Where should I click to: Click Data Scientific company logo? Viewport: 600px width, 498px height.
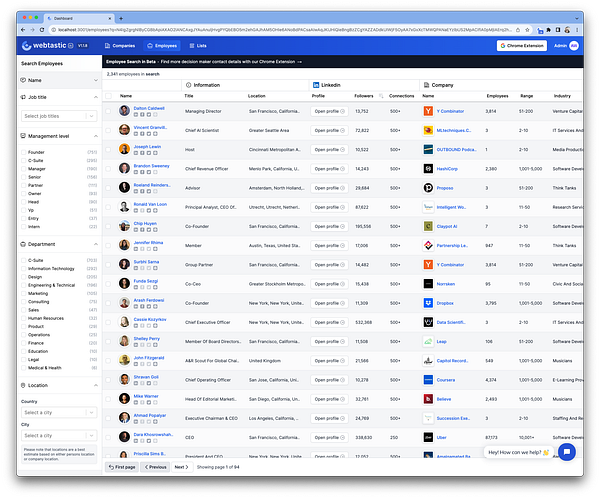tap(428, 322)
